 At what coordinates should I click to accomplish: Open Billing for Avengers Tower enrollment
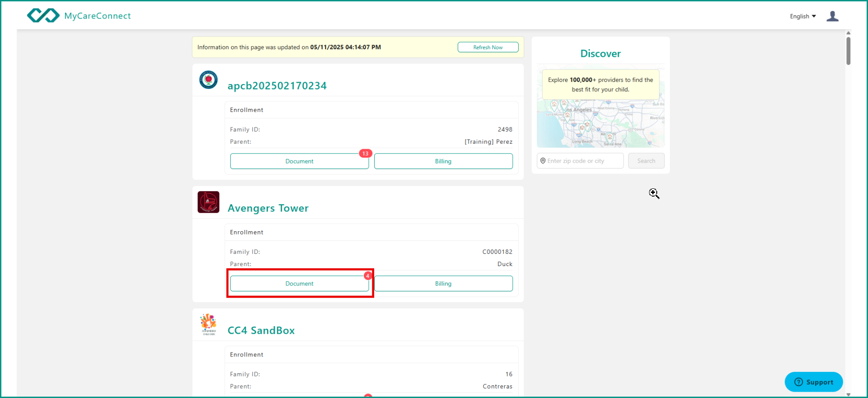(x=443, y=284)
